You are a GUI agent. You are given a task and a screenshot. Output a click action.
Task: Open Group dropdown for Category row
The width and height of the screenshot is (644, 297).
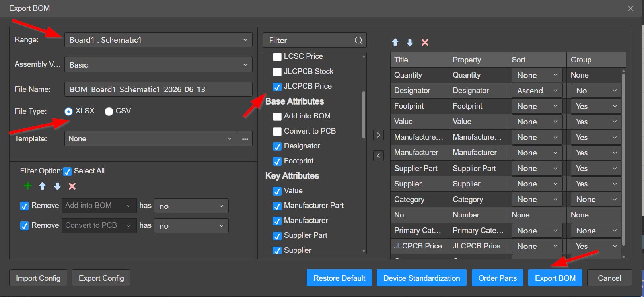coord(596,199)
